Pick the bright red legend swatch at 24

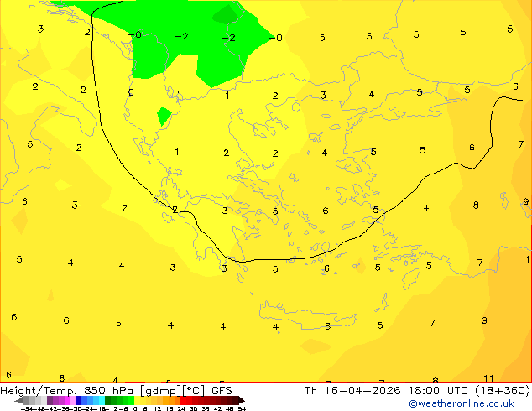tap(183, 400)
